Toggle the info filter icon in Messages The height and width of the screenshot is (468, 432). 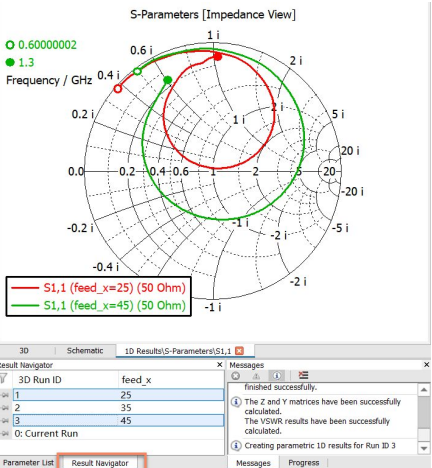pos(276,376)
